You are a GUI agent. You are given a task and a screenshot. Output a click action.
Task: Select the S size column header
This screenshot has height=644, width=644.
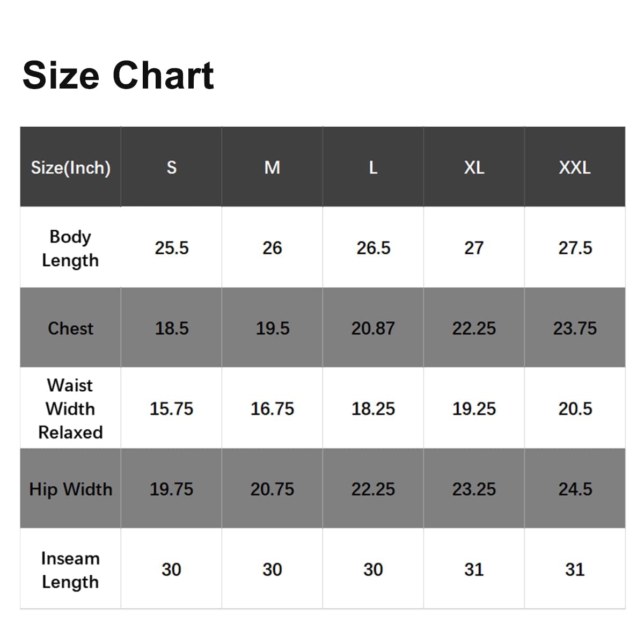(x=171, y=167)
